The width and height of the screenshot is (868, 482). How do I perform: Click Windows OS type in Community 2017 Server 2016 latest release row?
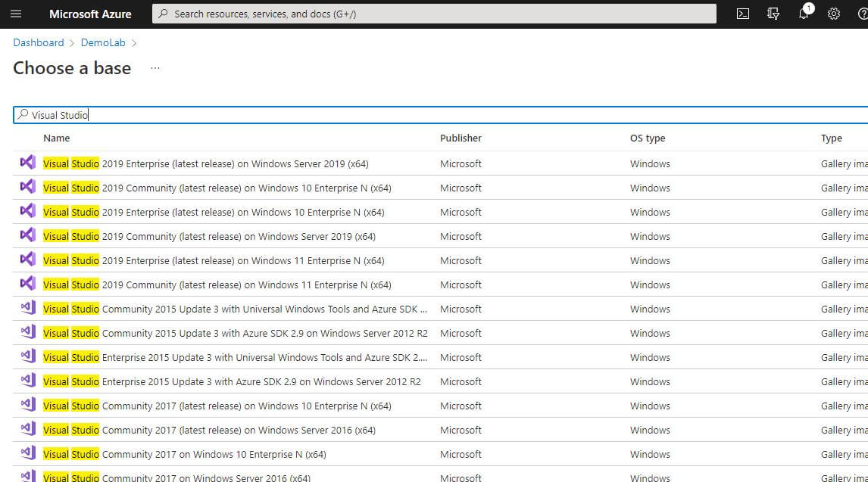[x=650, y=430]
